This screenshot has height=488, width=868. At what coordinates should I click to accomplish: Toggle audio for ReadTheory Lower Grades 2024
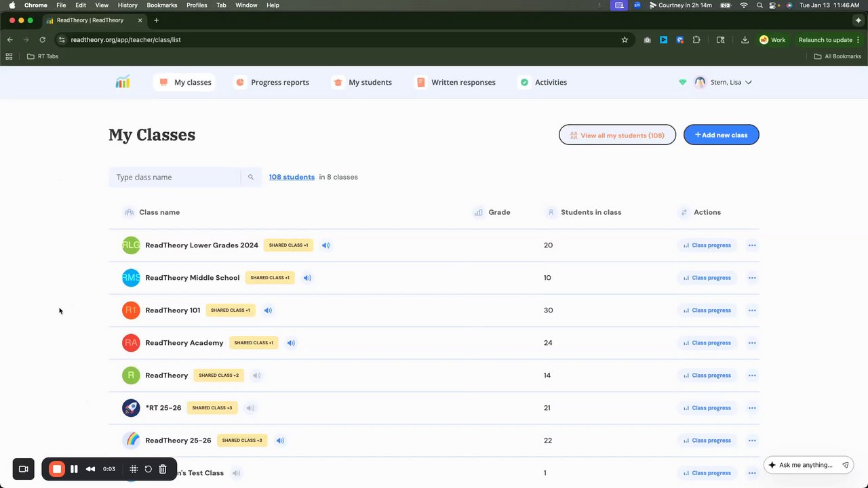(x=326, y=245)
